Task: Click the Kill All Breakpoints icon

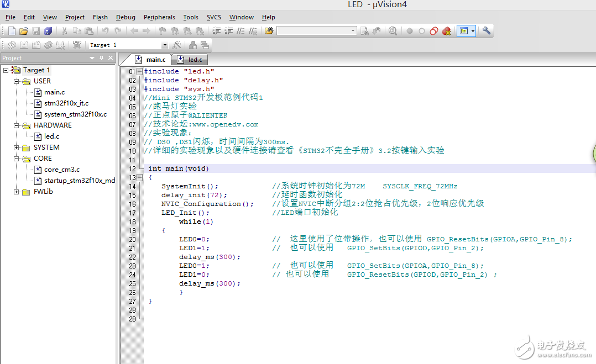Action: click(x=446, y=31)
